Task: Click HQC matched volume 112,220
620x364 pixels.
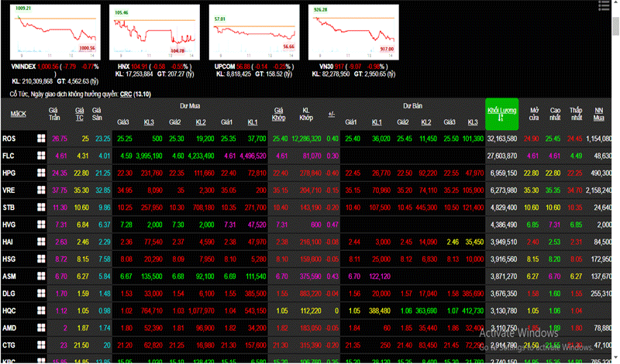Action: tap(311, 311)
